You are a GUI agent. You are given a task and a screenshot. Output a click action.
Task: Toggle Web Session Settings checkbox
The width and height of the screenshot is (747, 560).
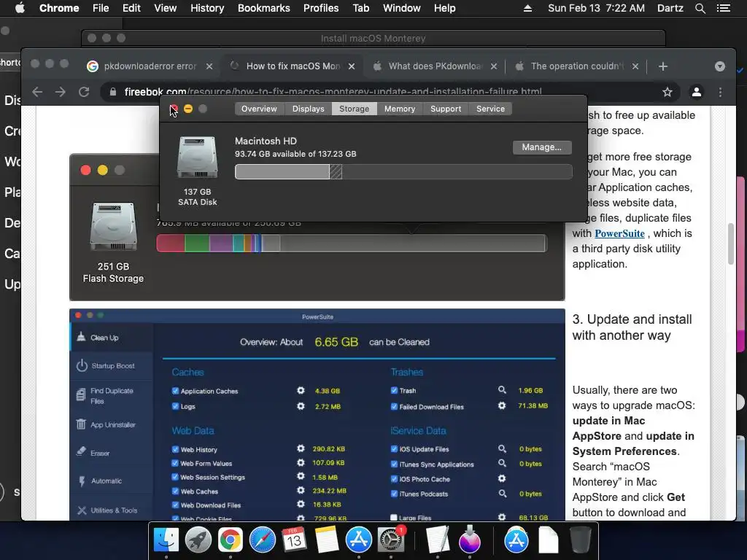pos(175,477)
